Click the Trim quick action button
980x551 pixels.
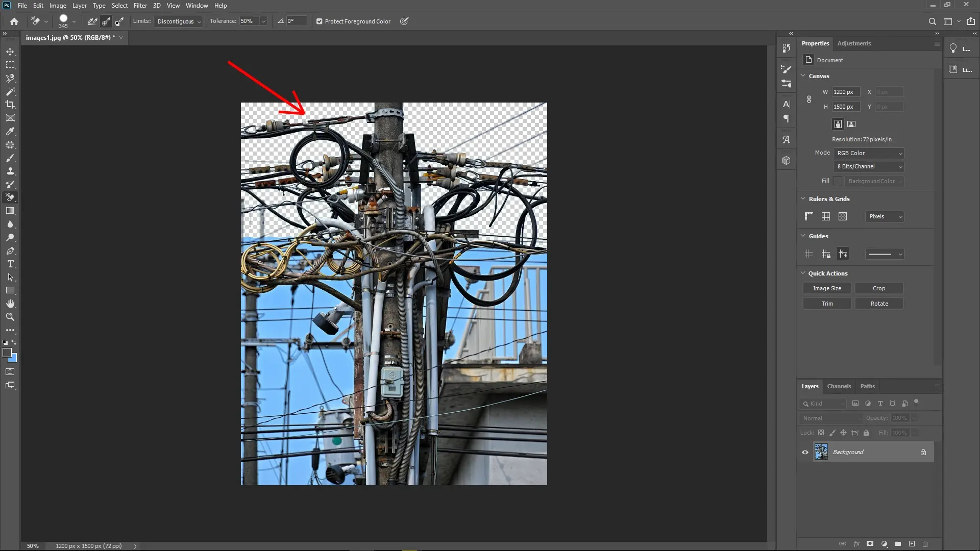(x=826, y=303)
